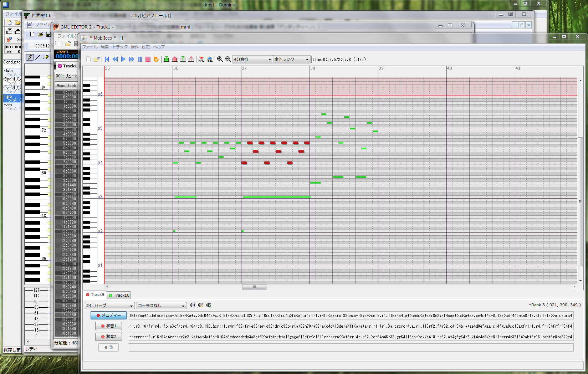
Task: Click the 和音2 MML text field
Action: [x=351, y=337]
